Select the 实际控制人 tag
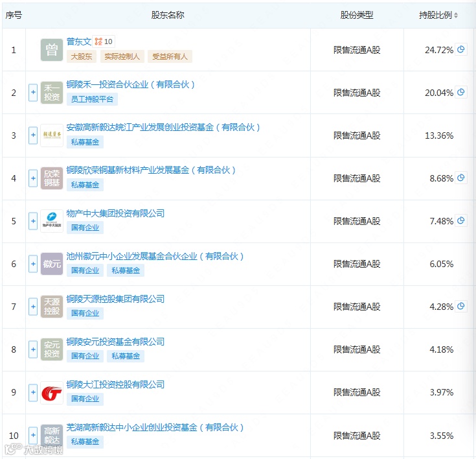Image resolution: width=476 pixels, height=459 pixels. (x=122, y=56)
